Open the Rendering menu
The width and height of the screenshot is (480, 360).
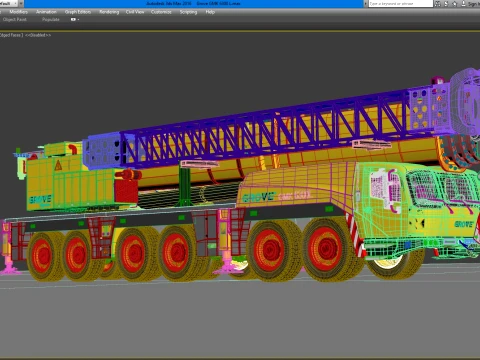point(109,12)
